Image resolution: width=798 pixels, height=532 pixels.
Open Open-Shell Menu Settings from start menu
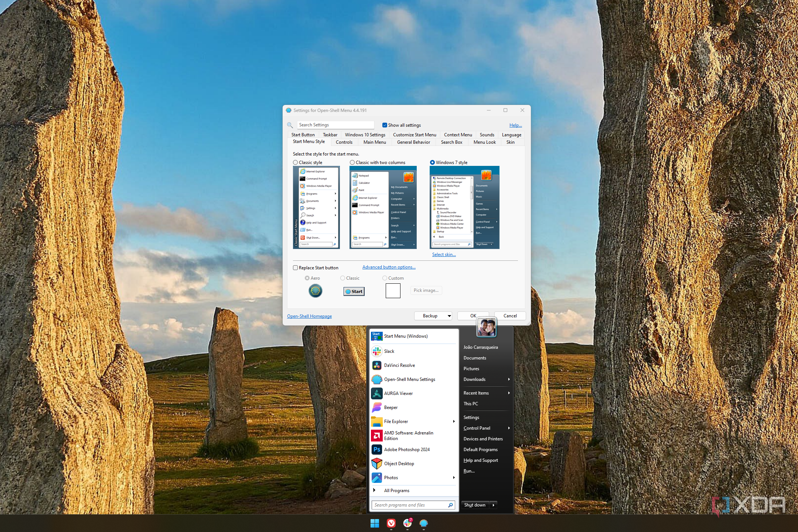click(x=409, y=379)
